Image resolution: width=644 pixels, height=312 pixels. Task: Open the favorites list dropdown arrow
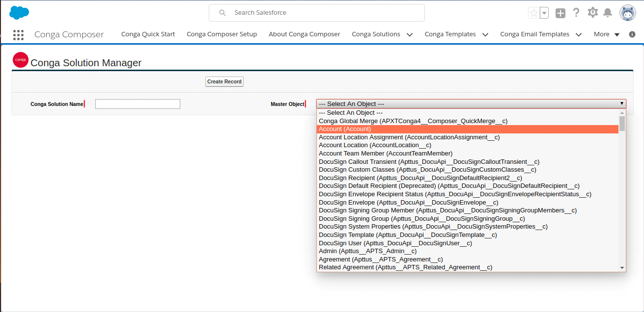pos(544,13)
